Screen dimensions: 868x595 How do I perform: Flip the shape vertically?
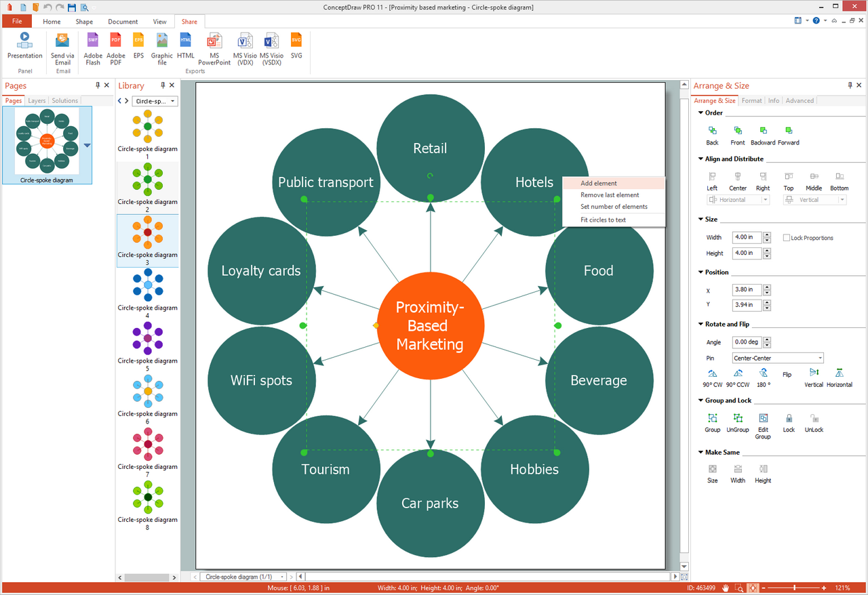(x=814, y=373)
